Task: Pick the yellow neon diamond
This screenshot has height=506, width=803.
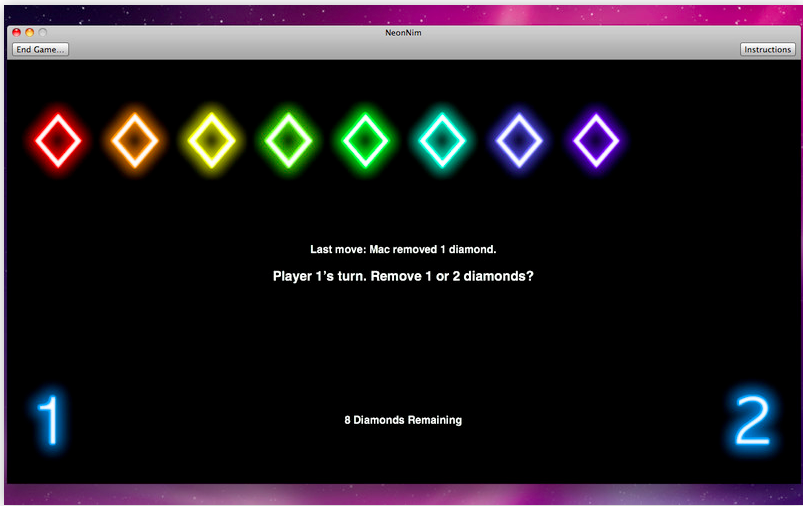Action: coord(212,141)
